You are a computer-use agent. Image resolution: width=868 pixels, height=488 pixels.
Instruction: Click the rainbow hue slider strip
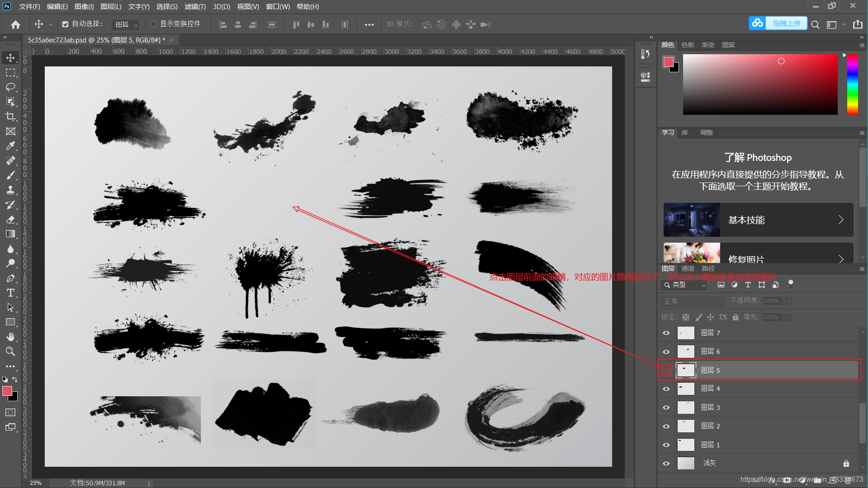pyautogui.click(x=852, y=84)
